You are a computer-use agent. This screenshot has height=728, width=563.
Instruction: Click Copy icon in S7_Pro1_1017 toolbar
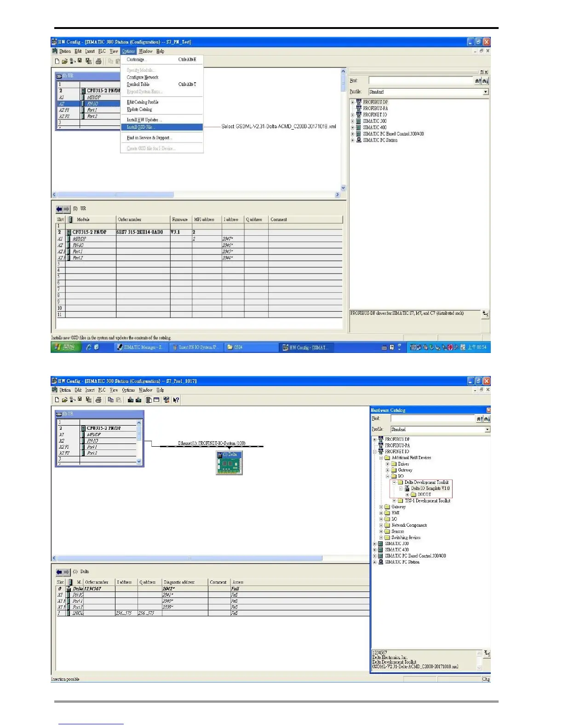110,400
